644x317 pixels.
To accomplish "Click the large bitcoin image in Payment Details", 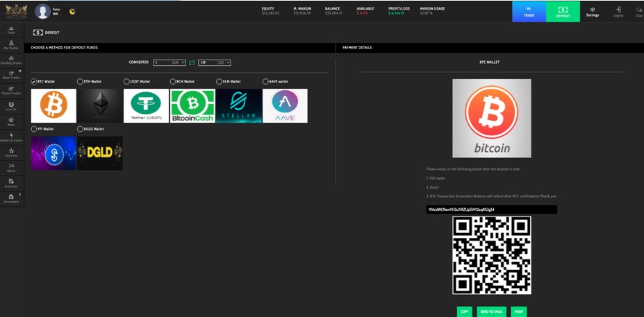I will click(x=492, y=119).
